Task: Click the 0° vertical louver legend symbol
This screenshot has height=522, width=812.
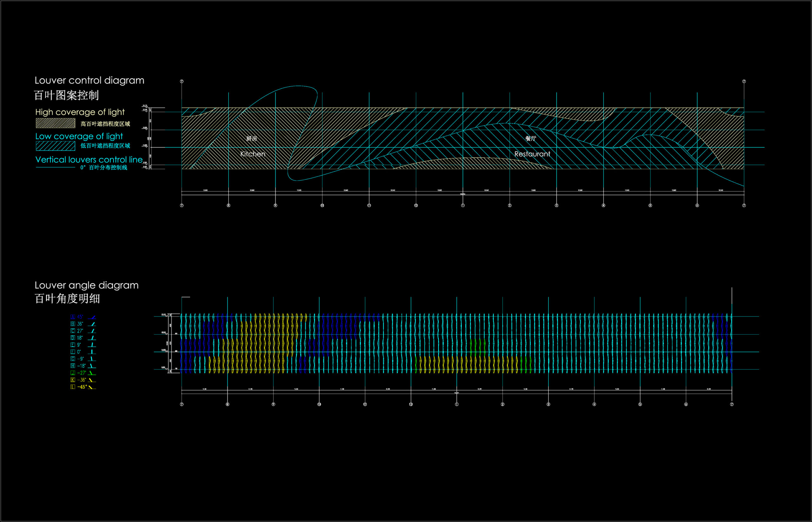Action: pyautogui.click(x=92, y=352)
